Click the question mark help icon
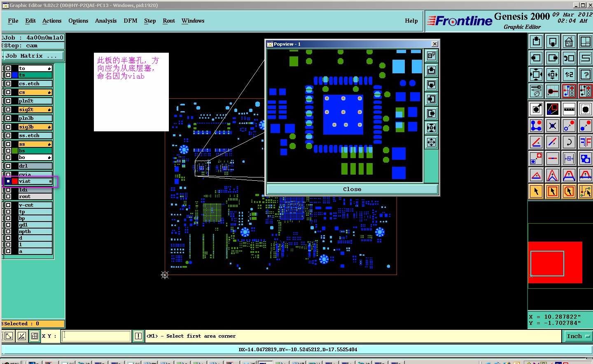The height and width of the screenshot is (364, 593). click(x=585, y=75)
